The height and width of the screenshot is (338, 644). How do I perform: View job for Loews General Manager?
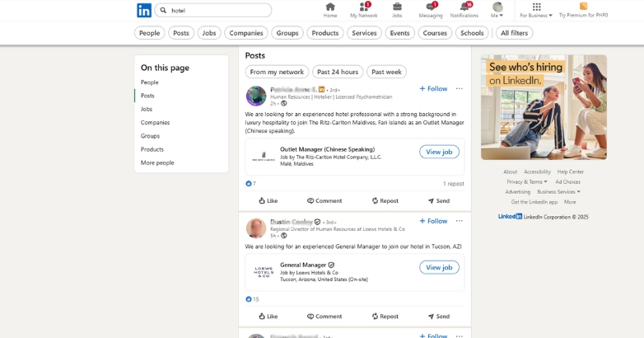pos(439,268)
